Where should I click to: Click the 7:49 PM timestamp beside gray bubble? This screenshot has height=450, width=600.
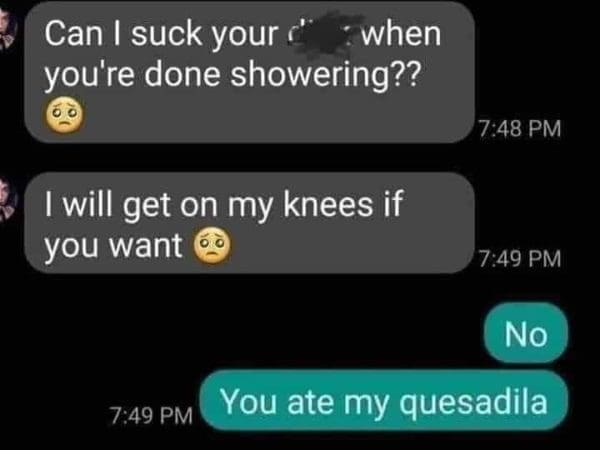[x=520, y=258]
